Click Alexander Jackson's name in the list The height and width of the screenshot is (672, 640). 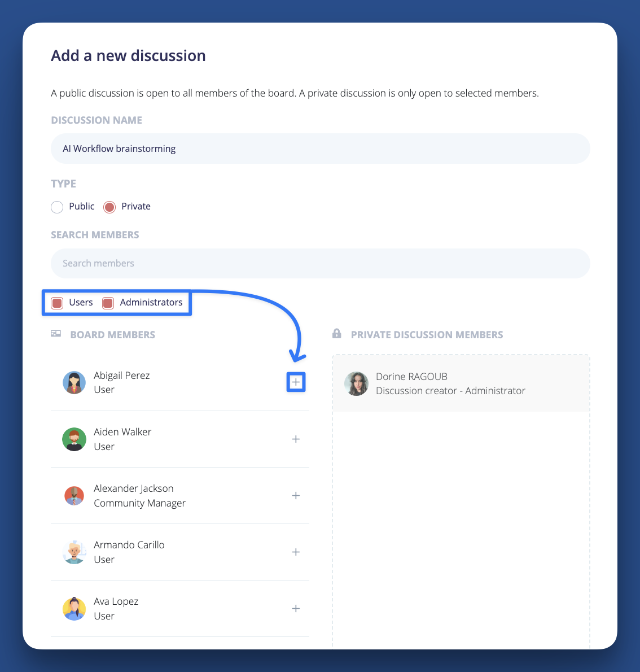click(134, 488)
